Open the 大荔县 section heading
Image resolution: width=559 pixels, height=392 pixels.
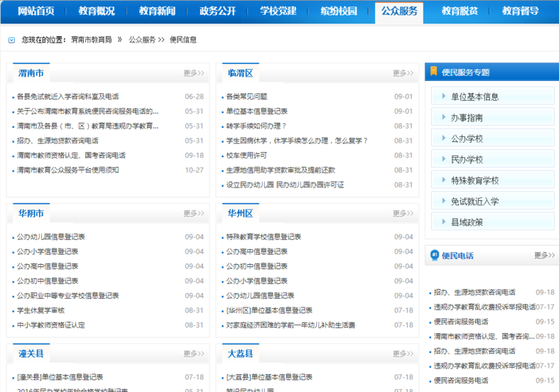(241, 354)
